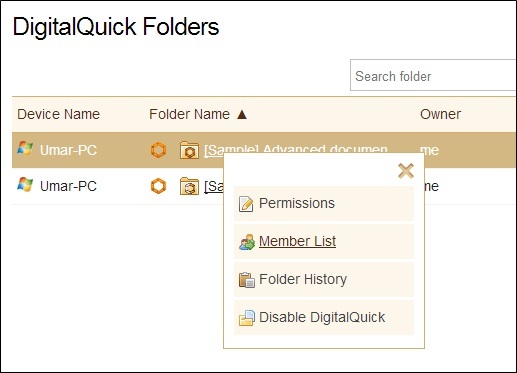Click orange hexagon status icon in highlighted row

[158, 150]
